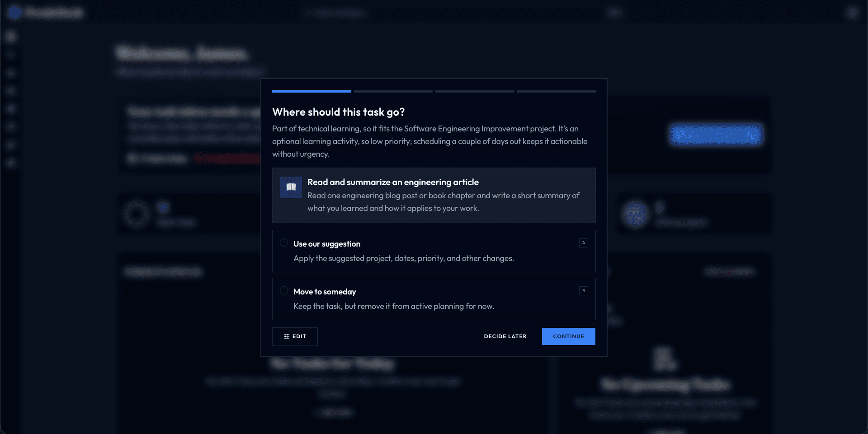The height and width of the screenshot is (434, 868).
Task: Choose Decide Later
Action: 505,336
